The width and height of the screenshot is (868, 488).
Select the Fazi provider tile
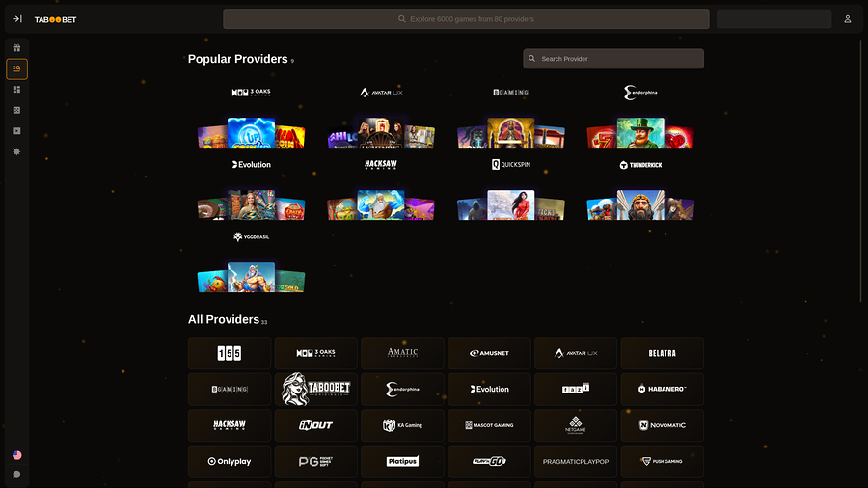(576, 389)
